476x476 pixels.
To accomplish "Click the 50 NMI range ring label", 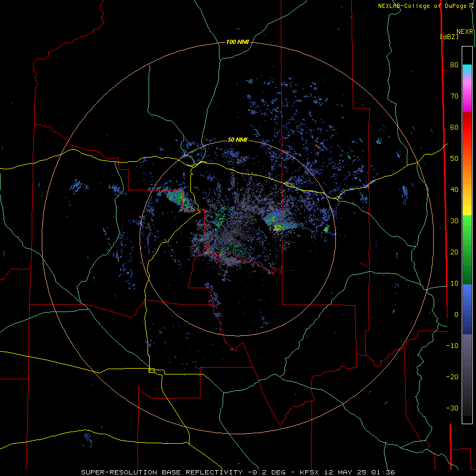I will click(x=237, y=140).
